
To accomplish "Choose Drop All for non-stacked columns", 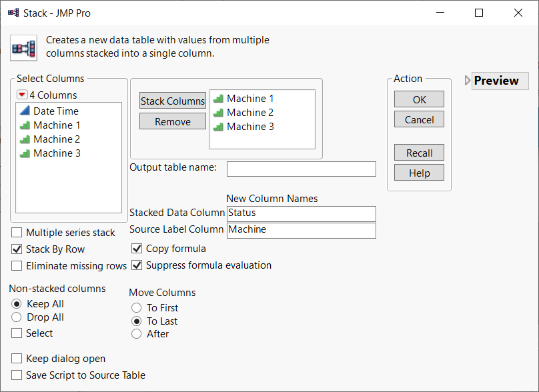I will click(x=17, y=317).
